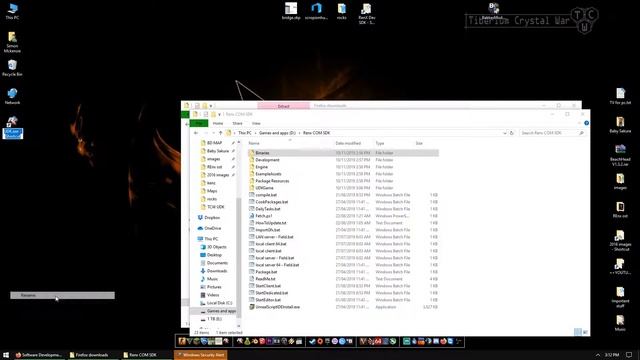Screen dimensions: 640x360
Task: Open the Network desktop icon
Action: pyautogui.click(x=12, y=96)
